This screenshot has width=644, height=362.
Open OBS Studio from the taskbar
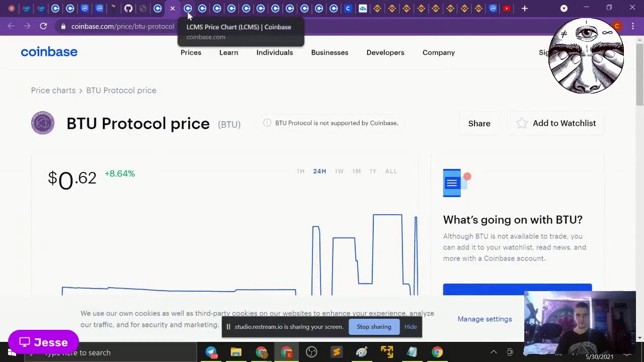311,352
